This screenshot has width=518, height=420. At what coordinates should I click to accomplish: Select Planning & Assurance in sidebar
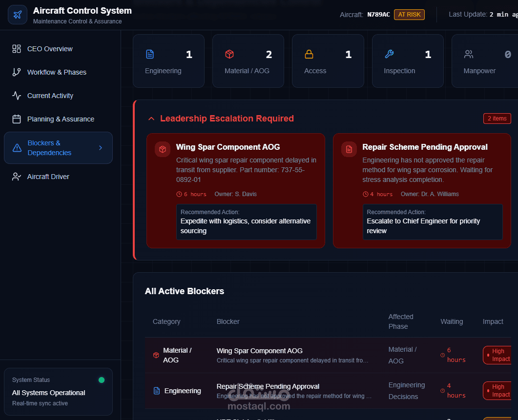coord(58,119)
